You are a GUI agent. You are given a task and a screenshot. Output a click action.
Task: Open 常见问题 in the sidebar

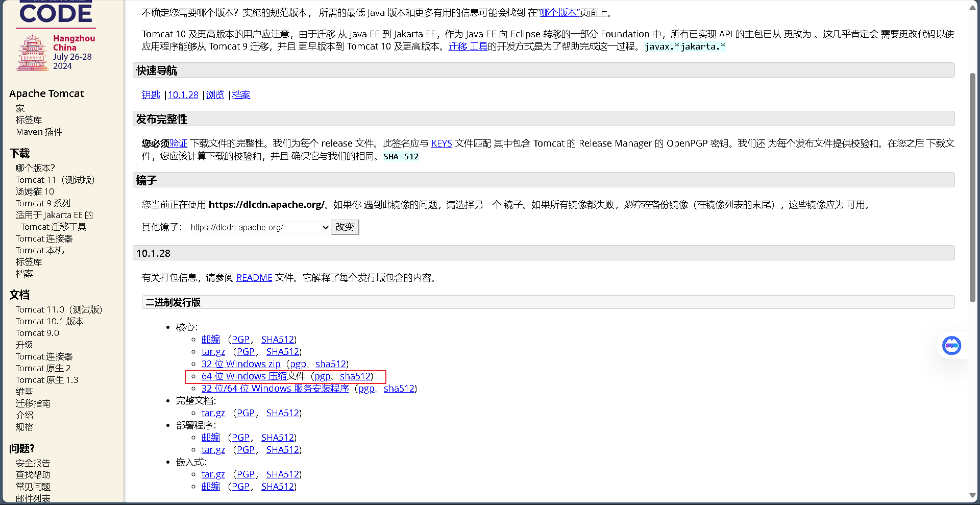point(33,487)
